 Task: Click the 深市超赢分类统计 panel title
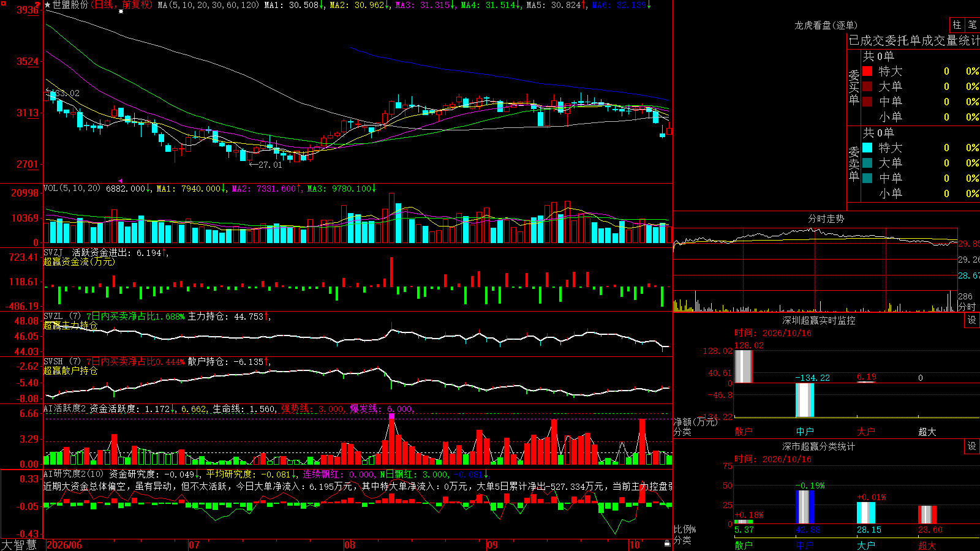point(819,446)
